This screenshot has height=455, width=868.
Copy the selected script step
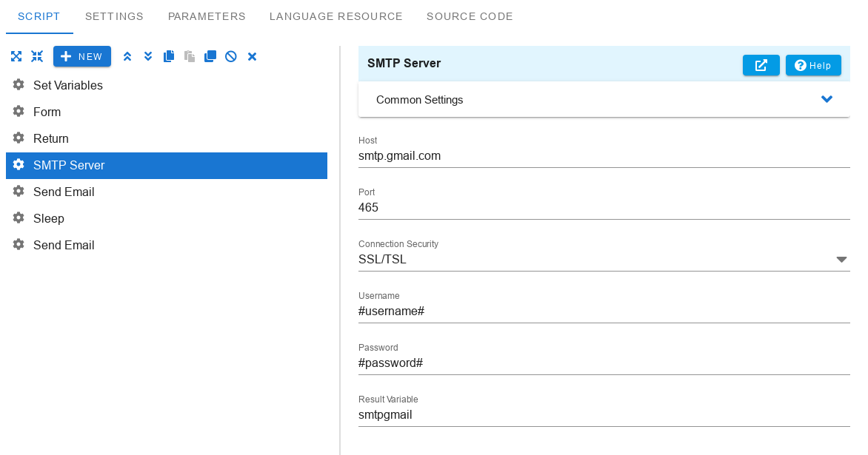coord(169,56)
